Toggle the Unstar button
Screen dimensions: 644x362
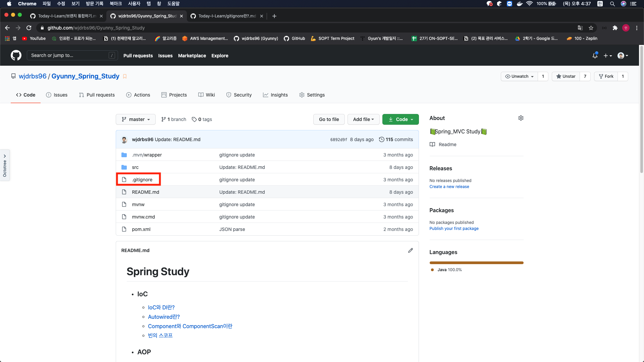[566, 76]
